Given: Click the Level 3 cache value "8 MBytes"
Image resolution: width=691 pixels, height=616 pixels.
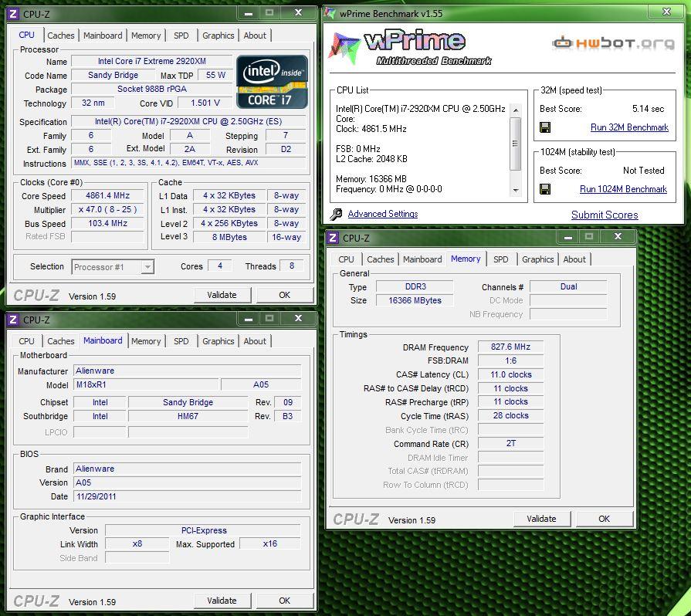Looking at the screenshot, I should click(x=229, y=237).
